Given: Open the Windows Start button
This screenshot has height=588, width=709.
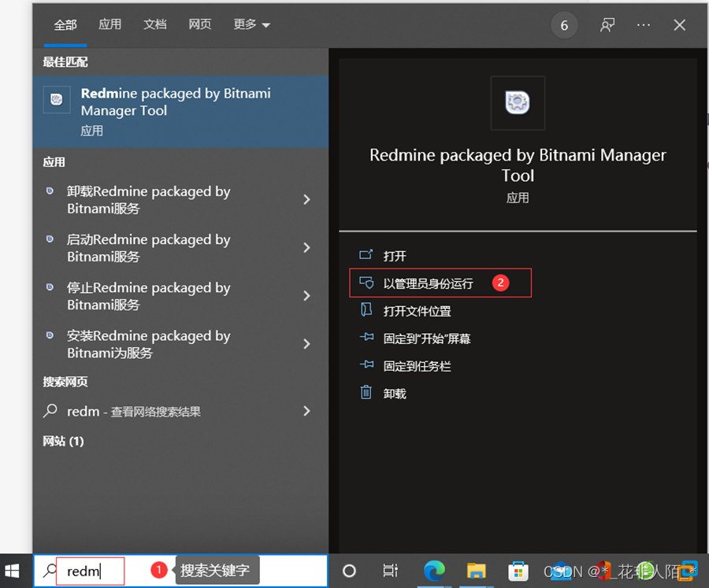Looking at the screenshot, I should pyautogui.click(x=12, y=571).
